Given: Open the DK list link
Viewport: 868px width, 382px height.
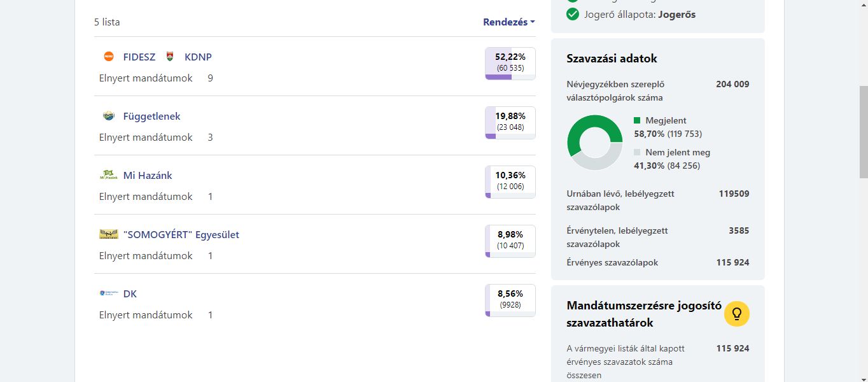Looking at the screenshot, I should tap(130, 294).
